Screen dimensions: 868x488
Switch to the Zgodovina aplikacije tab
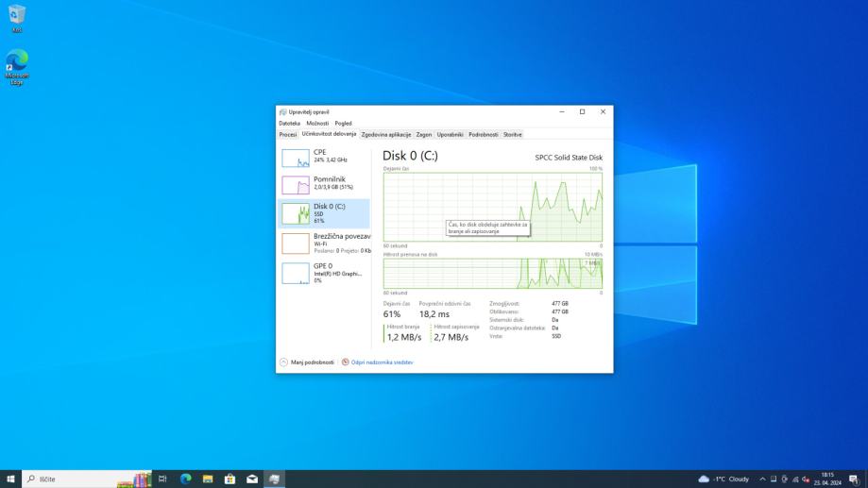coord(385,134)
